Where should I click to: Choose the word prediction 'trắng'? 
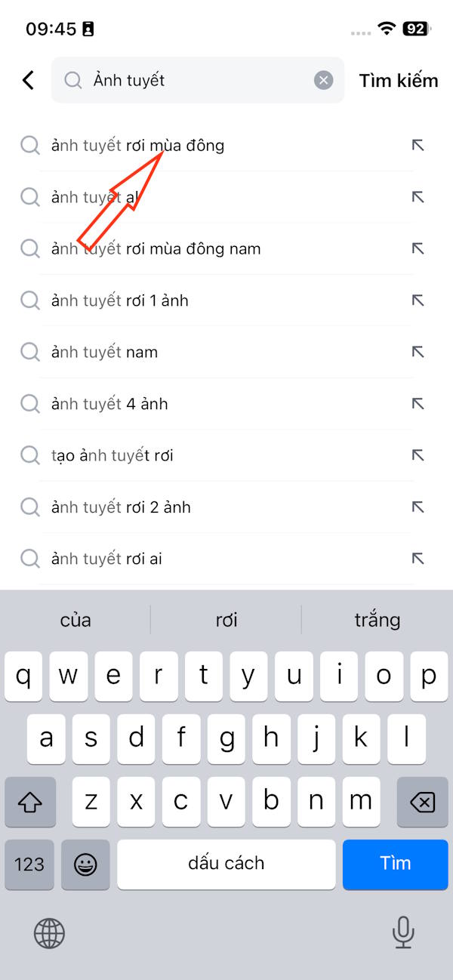(x=377, y=619)
